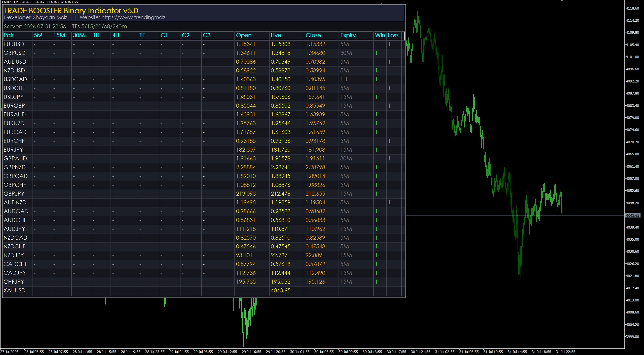Viewport: 644px width, 355px height.
Task: Click the 27 Jul 2026 time label
Action: coord(10,352)
